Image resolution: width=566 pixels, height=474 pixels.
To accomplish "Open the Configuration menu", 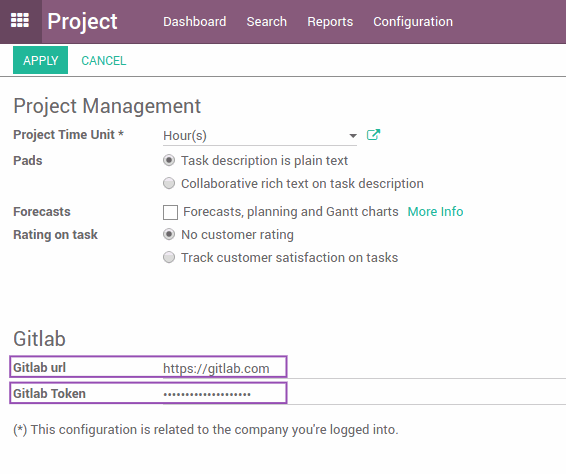I will 413,22.
